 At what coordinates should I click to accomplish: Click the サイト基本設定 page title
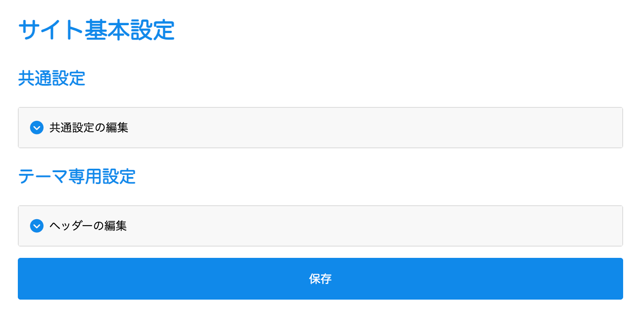pyautogui.click(x=96, y=30)
